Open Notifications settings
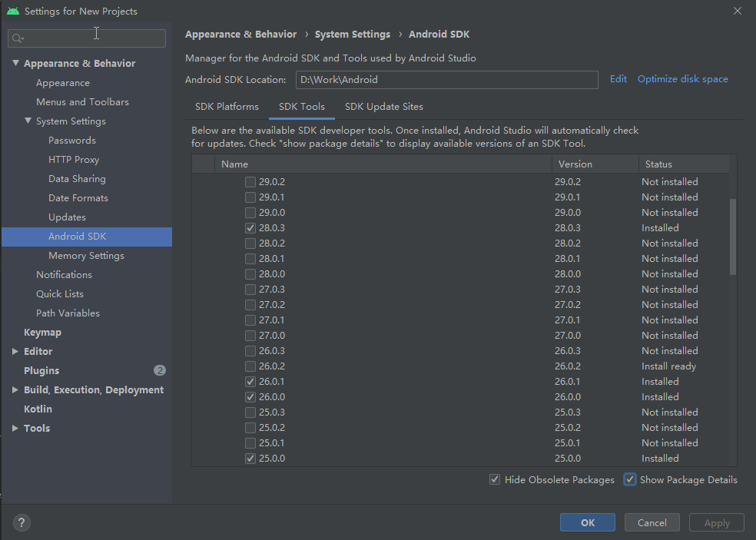The image size is (756, 540). [64, 275]
